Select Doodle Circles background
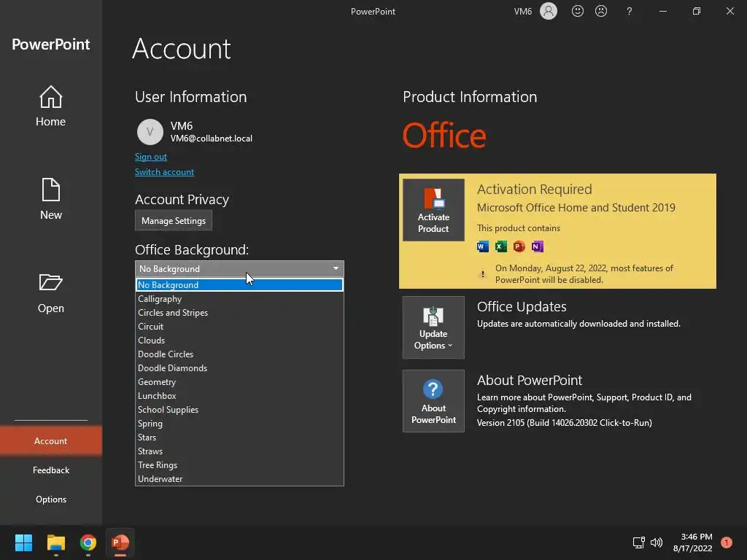Image resolution: width=747 pixels, height=560 pixels. coord(239,354)
